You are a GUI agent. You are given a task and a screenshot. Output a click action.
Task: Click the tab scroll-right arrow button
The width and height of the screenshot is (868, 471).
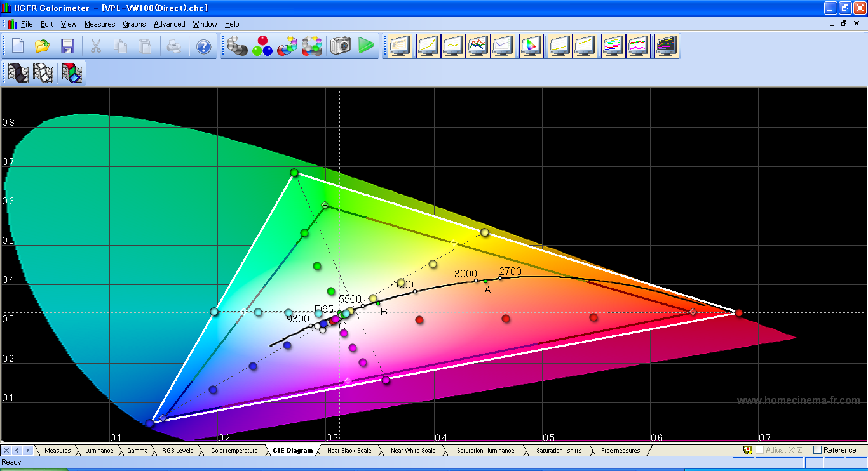click(x=27, y=451)
